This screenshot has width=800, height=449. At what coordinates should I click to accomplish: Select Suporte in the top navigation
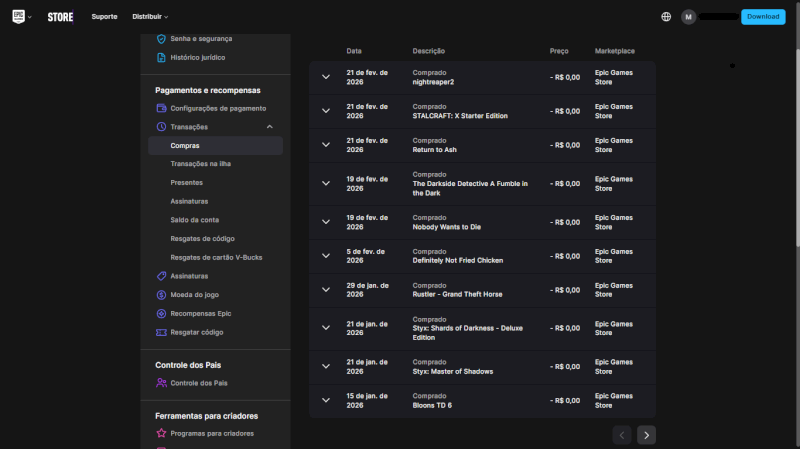[x=104, y=17]
